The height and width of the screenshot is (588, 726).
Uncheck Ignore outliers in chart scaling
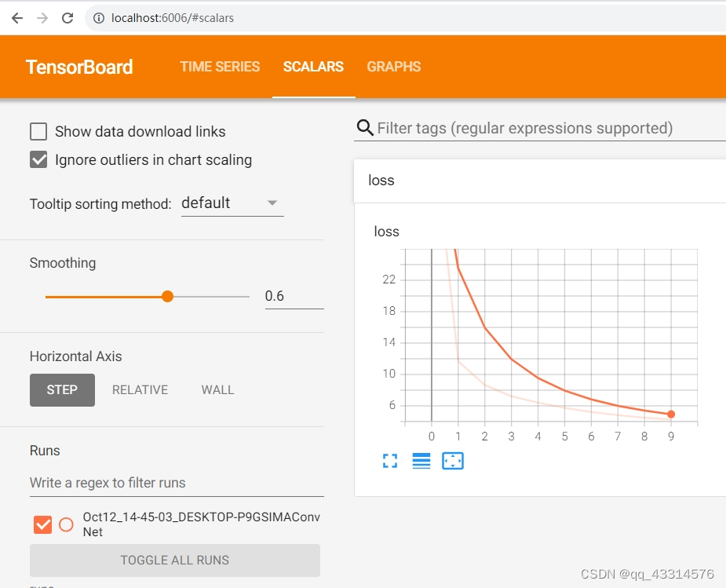click(38, 159)
